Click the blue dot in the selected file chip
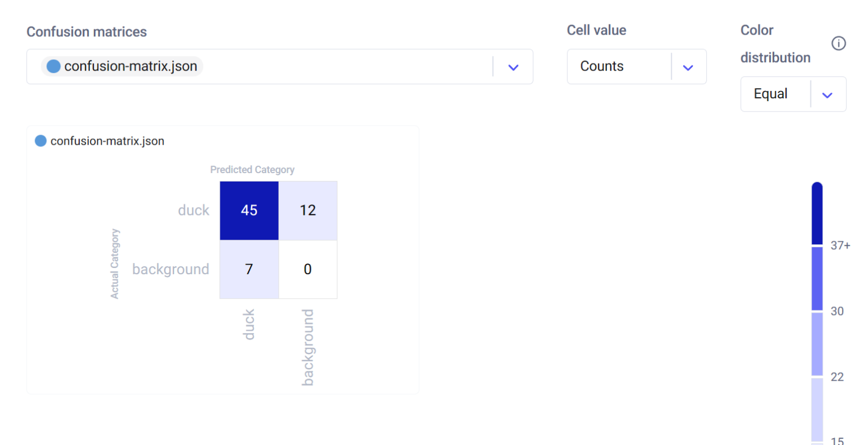Screen dimensions: 868x445 (54, 67)
